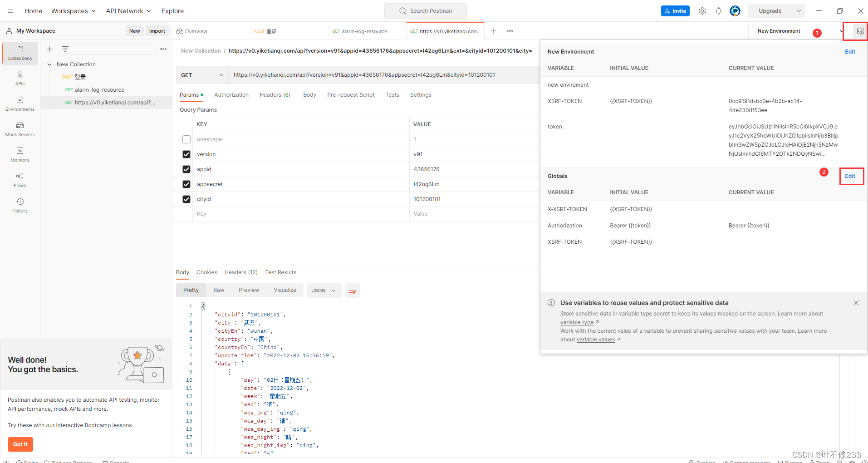Open the variable type link
This screenshot has width=868, height=463.
point(577,322)
